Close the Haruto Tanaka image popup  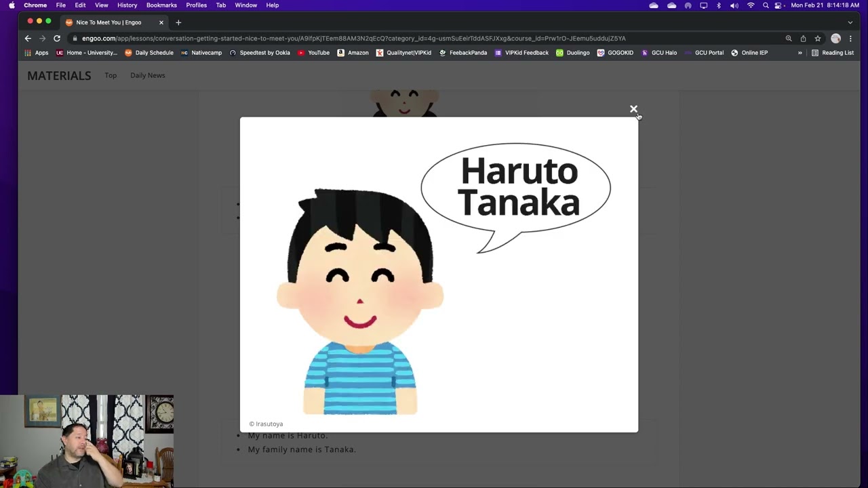coord(633,109)
